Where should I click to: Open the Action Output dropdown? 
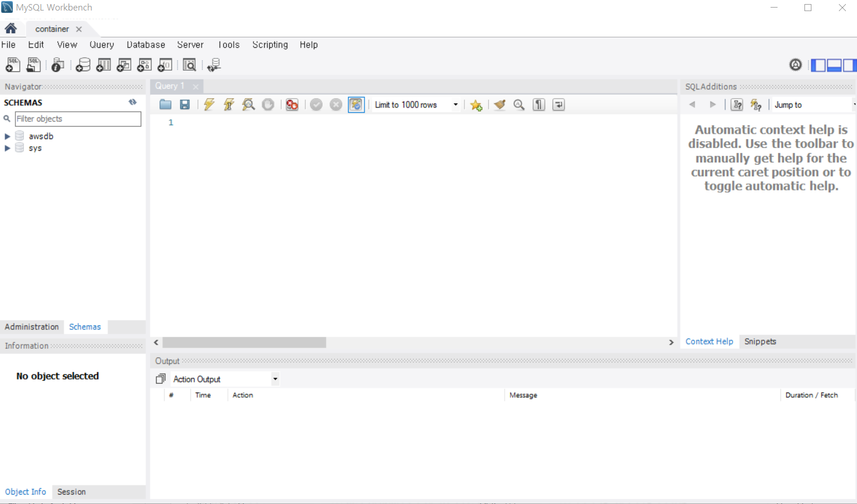[225, 379]
